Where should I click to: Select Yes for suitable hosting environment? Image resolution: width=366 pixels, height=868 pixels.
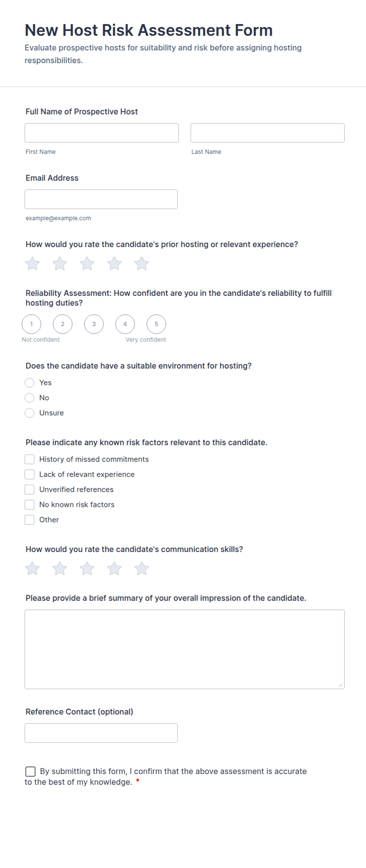[x=30, y=383]
